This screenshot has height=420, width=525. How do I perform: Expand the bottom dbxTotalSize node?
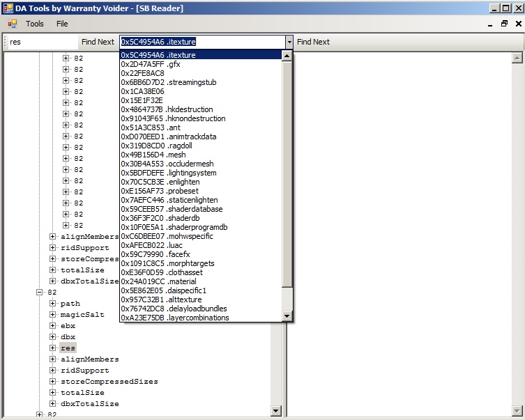[53, 404]
